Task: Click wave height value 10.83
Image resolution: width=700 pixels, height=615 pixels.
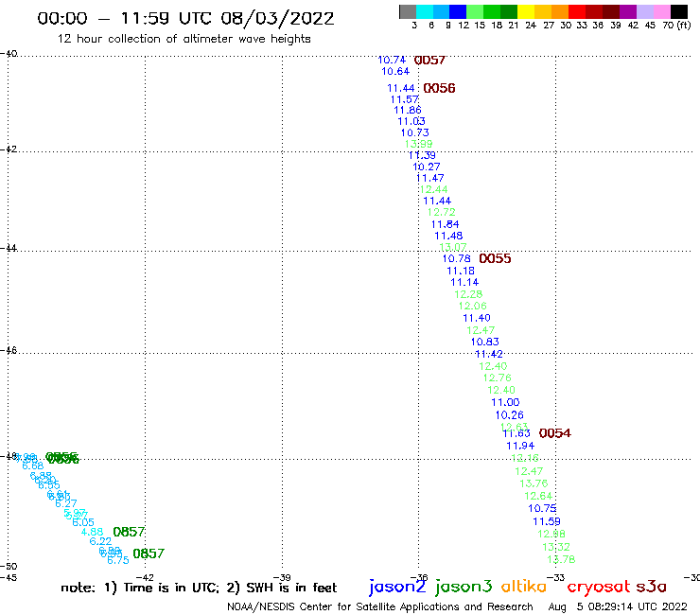Action: (x=485, y=343)
